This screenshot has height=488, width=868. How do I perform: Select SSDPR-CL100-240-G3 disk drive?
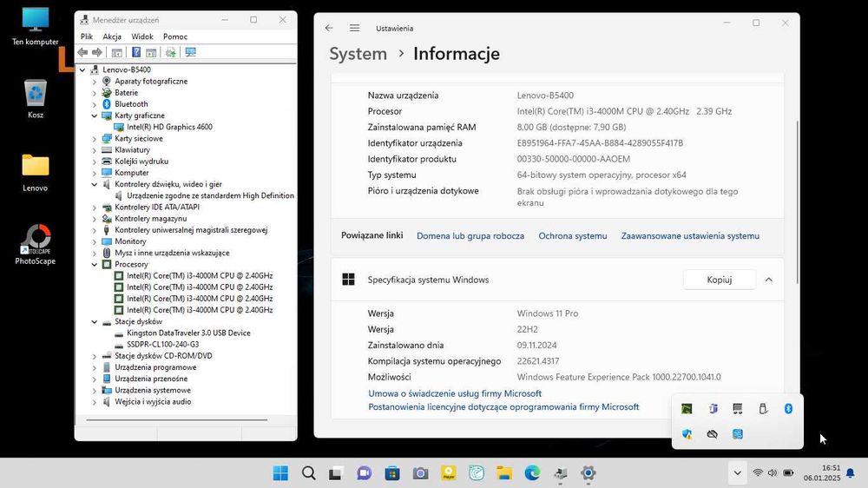163,344
